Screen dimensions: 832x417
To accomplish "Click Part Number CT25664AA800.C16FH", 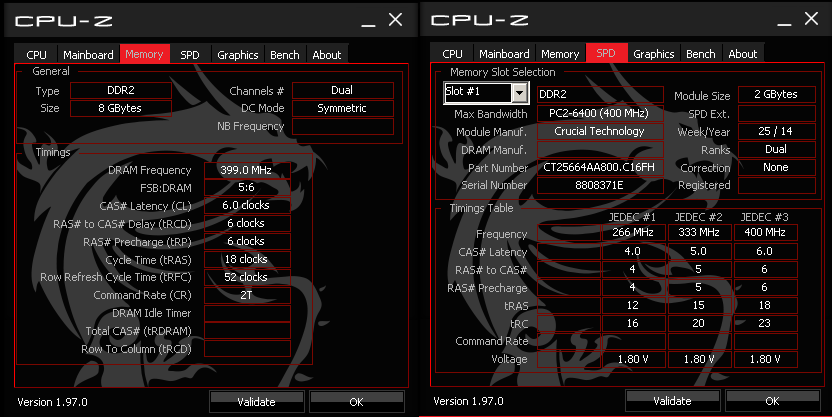I will (600, 167).
